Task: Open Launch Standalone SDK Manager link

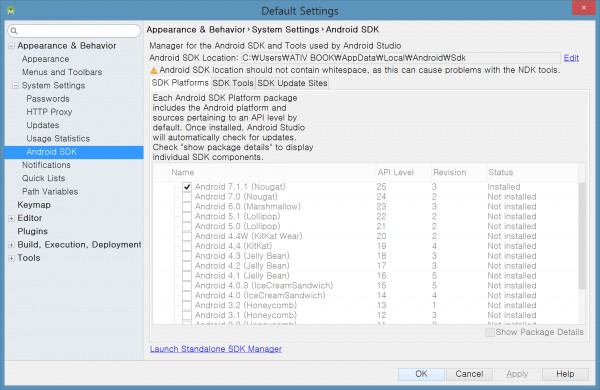Action: click(216, 349)
